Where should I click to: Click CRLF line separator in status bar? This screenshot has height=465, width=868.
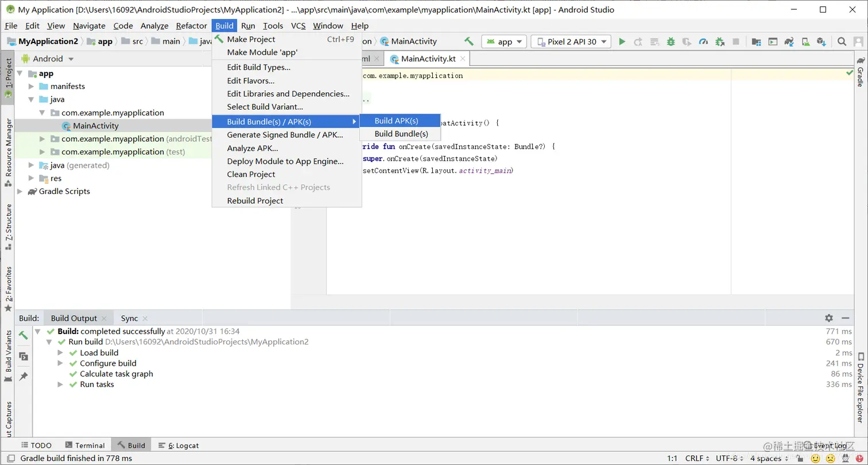pyautogui.click(x=697, y=458)
